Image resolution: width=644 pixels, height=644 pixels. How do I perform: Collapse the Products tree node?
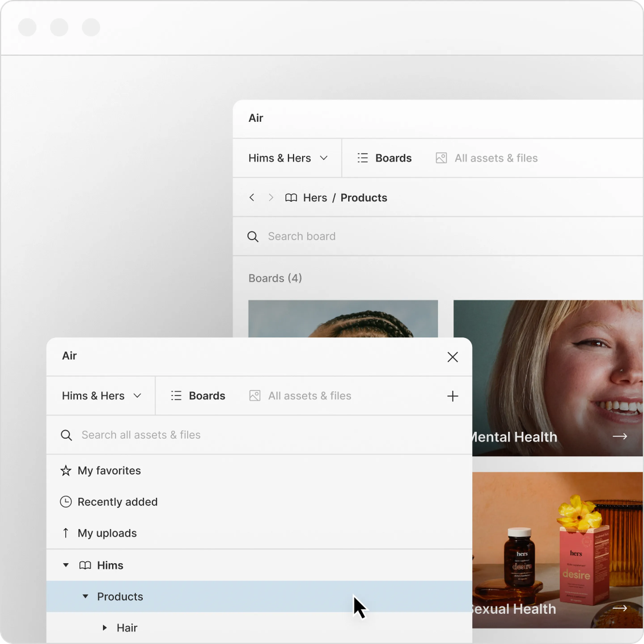click(85, 596)
